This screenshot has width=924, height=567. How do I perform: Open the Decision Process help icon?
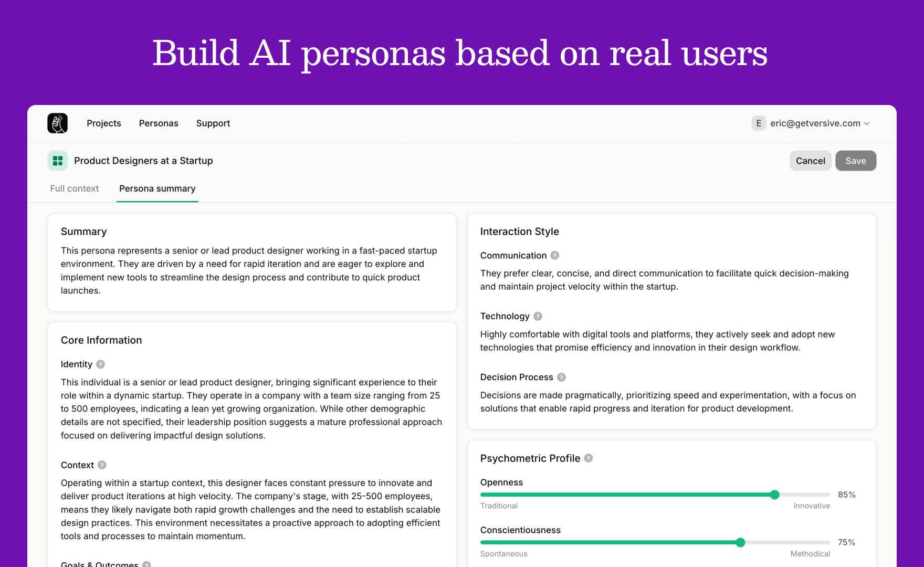tap(561, 377)
